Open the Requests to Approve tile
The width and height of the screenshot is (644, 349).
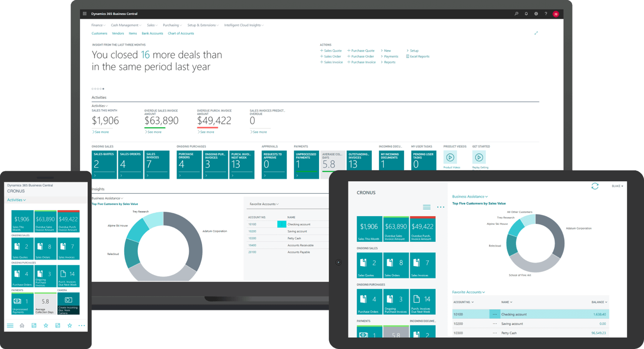(x=274, y=164)
